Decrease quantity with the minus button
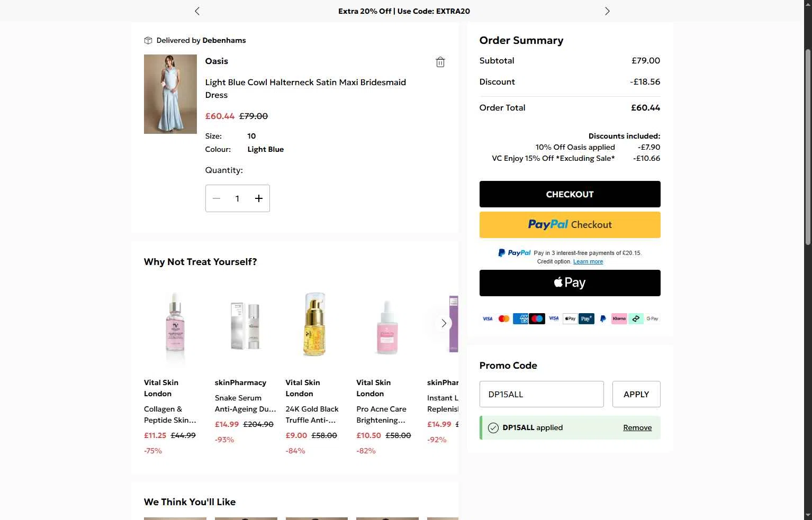This screenshot has height=520, width=812. click(x=216, y=198)
